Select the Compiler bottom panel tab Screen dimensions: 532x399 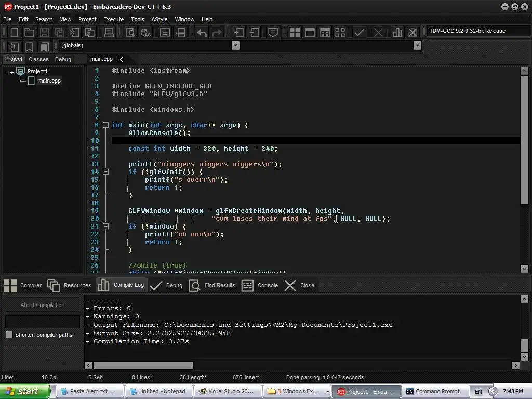pos(23,285)
